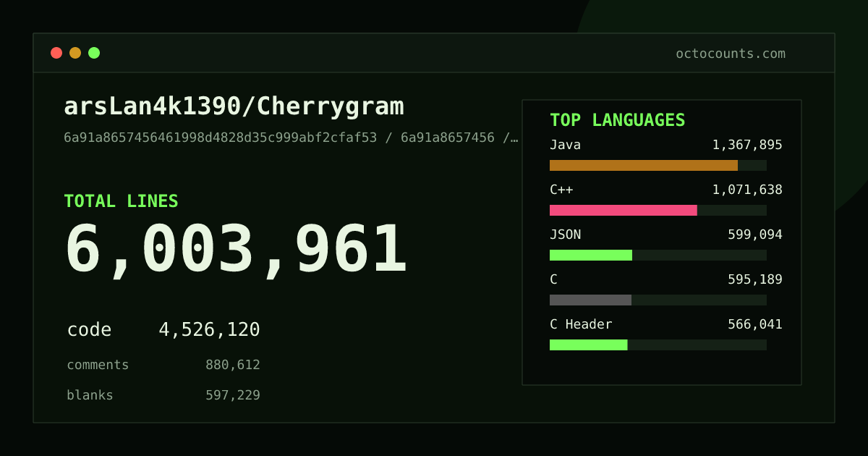Click the C Header count 566,041
This screenshot has height=456, width=868.
coord(755,324)
